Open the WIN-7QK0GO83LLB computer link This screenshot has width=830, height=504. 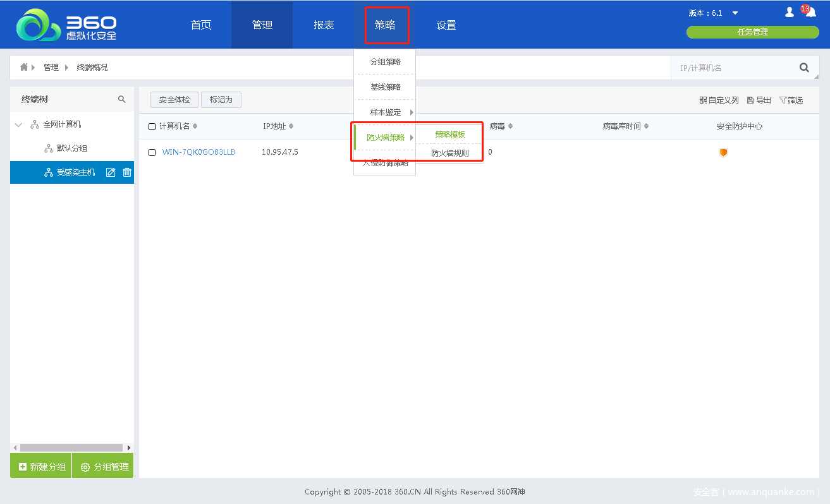click(198, 152)
